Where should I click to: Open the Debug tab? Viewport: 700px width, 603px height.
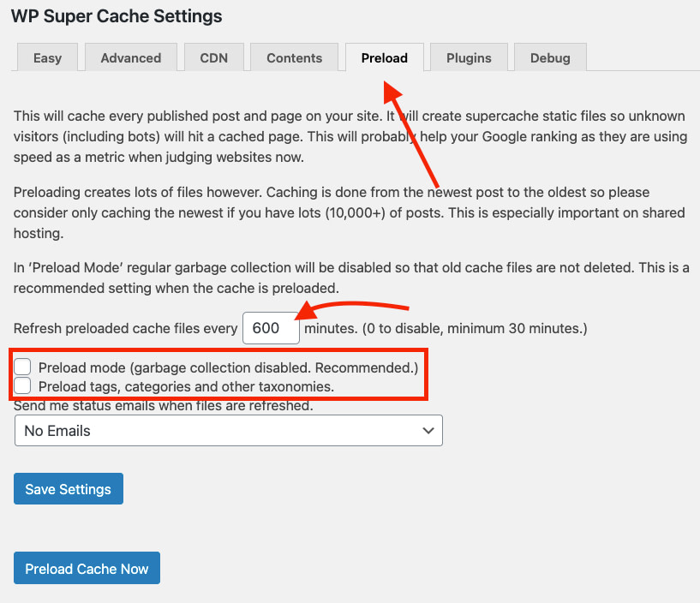point(549,57)
